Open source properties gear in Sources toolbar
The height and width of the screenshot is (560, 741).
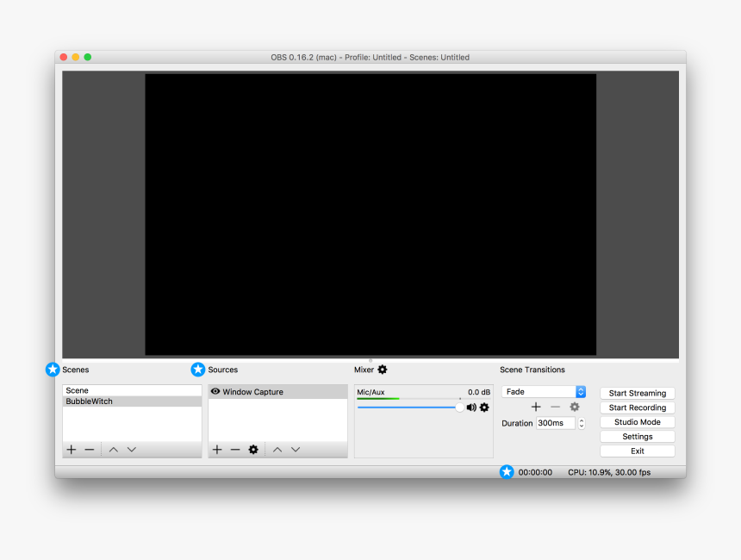pyautogui.click(x=253, y=450)
